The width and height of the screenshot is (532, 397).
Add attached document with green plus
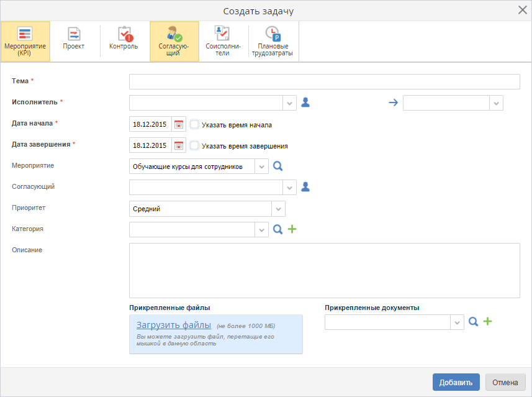point(487,322)
